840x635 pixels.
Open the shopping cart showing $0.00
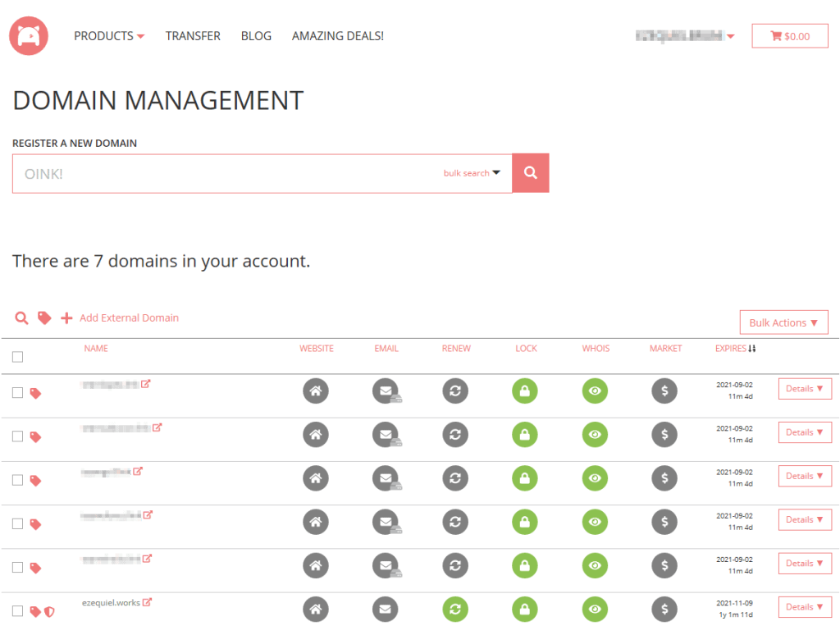789,36
